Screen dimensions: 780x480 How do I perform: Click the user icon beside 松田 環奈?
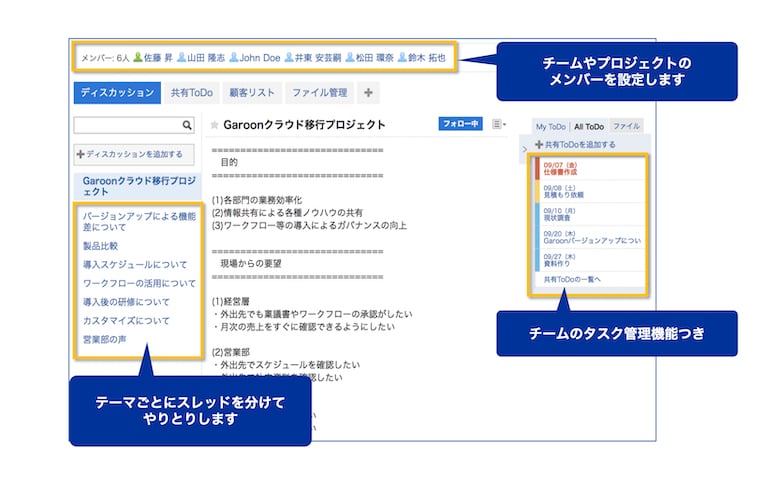(x=350, y=58)
